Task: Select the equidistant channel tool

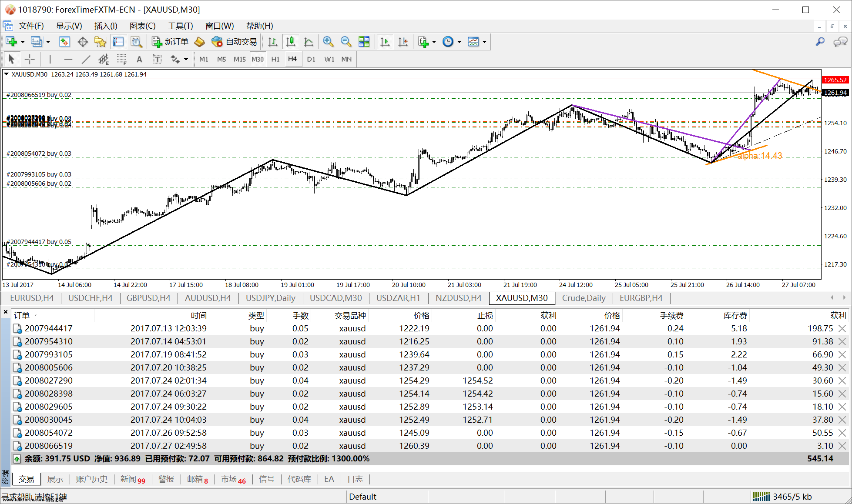Action: point(104,59)
